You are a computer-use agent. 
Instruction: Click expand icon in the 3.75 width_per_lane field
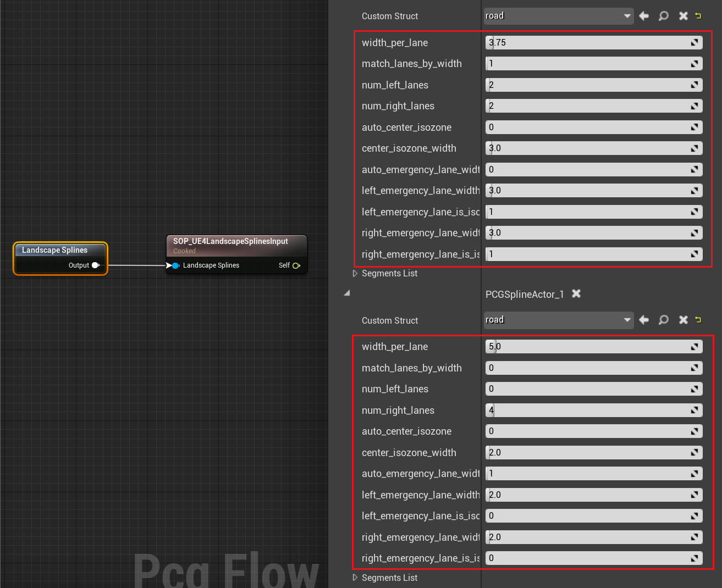tap(695, 43)
